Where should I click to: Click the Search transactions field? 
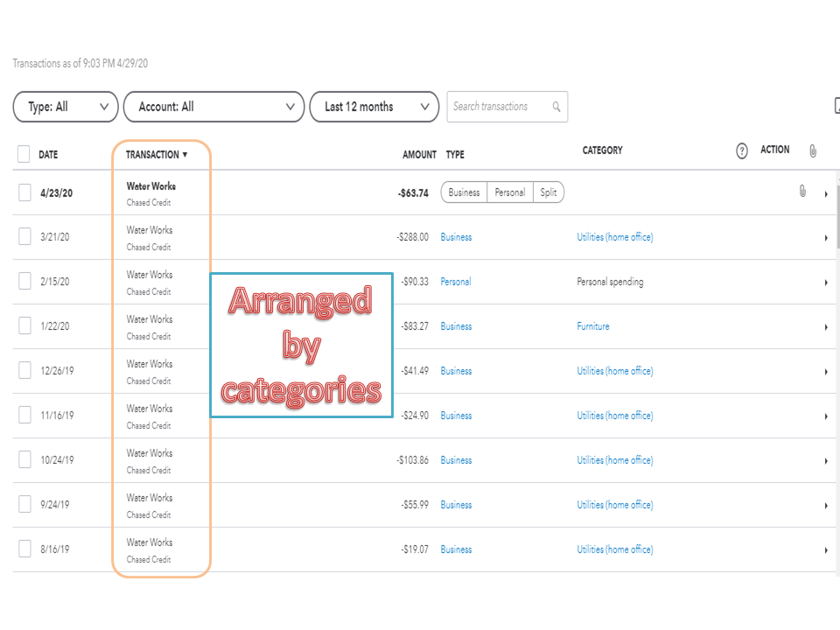pos(499,107)
